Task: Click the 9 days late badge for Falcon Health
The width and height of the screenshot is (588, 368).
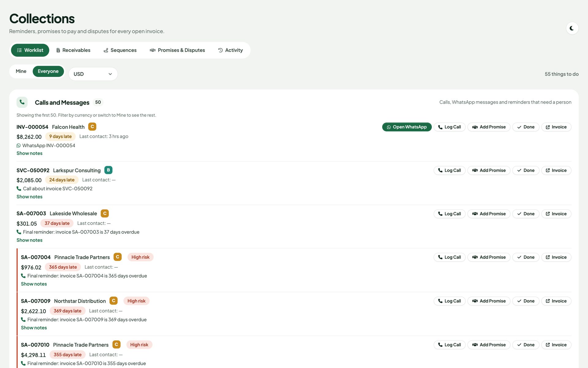Action: tap(60, 136)
